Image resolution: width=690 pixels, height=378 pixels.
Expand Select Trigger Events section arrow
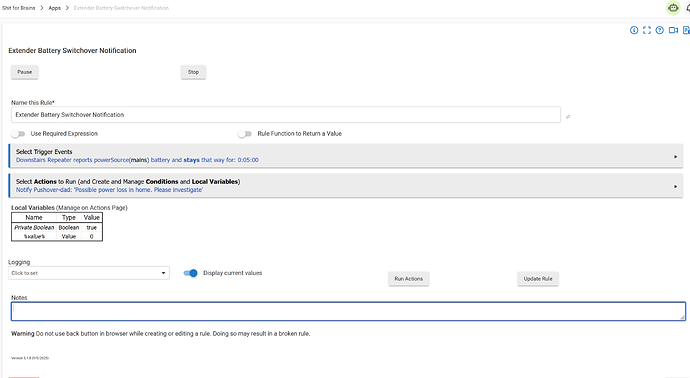pos(675,157)
